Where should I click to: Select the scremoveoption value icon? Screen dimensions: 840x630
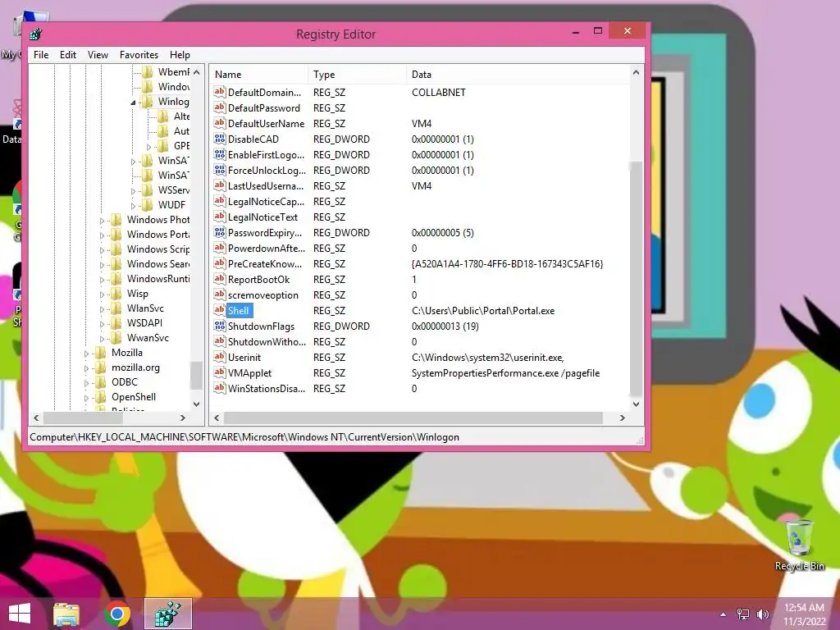(220, 294)
